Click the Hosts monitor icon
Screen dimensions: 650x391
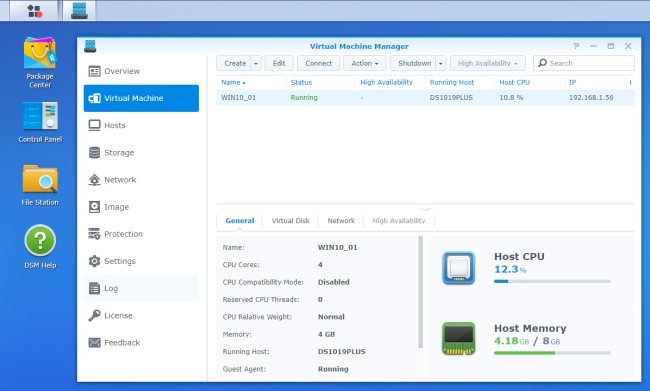click(x=95, y=125)
